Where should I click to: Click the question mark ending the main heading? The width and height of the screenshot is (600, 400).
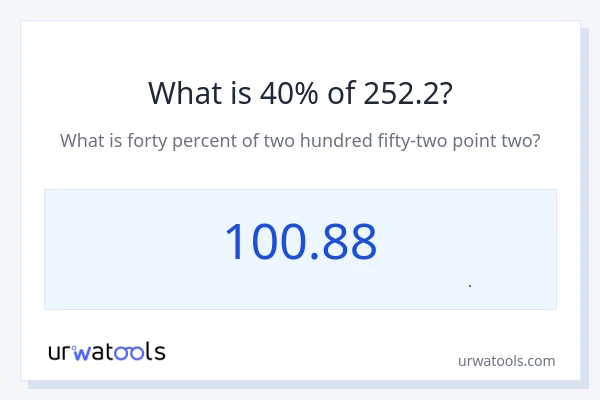pyautogui.click(x=445, y=93)
